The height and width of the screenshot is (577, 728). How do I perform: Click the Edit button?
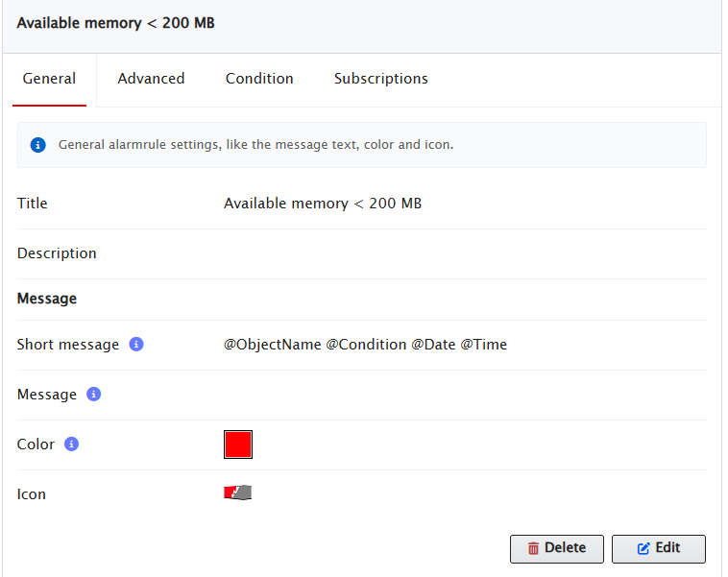pyautogui.click(x=658, y=549)
